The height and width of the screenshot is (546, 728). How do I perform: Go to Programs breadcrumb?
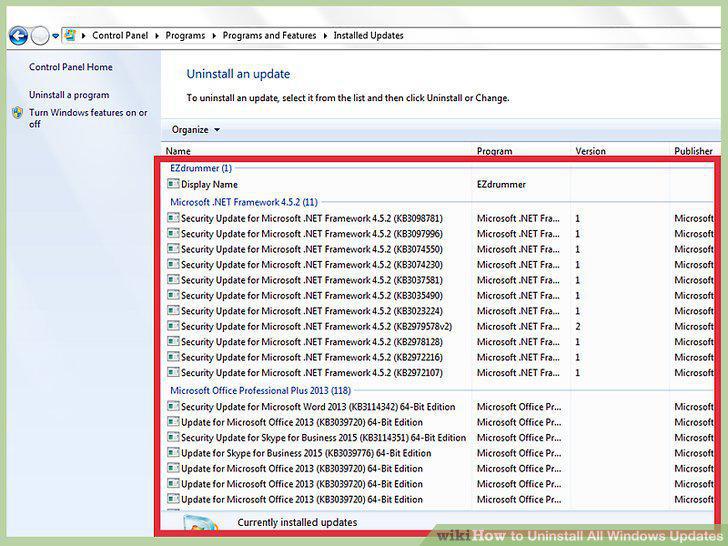[x=185, y=35]
